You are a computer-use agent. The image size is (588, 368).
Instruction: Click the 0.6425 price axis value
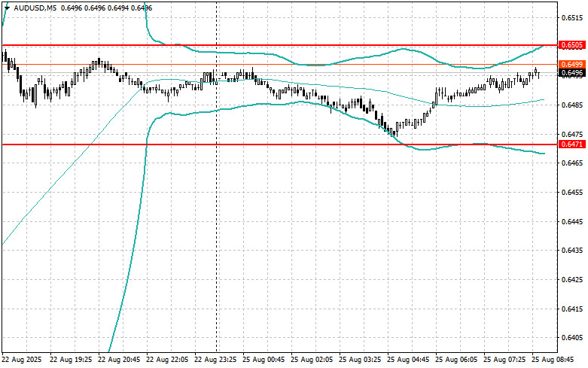pyautogui.click(x=573, y=279)
